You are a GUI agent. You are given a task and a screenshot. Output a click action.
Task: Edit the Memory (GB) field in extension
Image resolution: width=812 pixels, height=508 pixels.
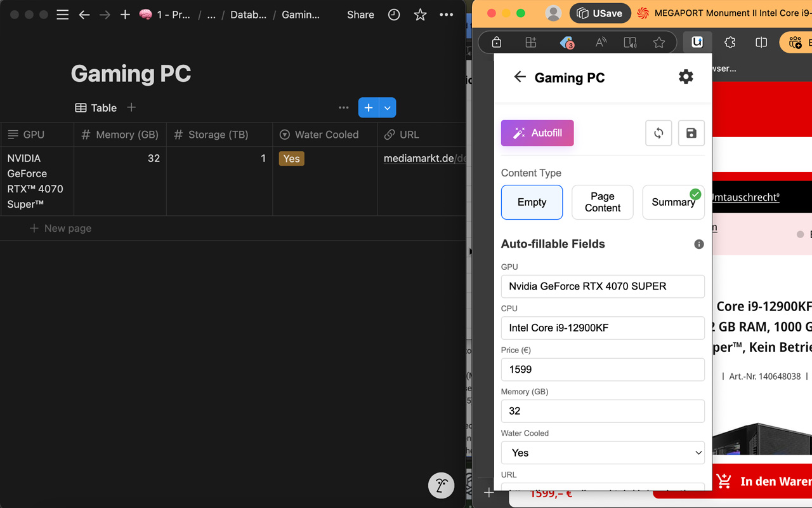tap(603, 411)
